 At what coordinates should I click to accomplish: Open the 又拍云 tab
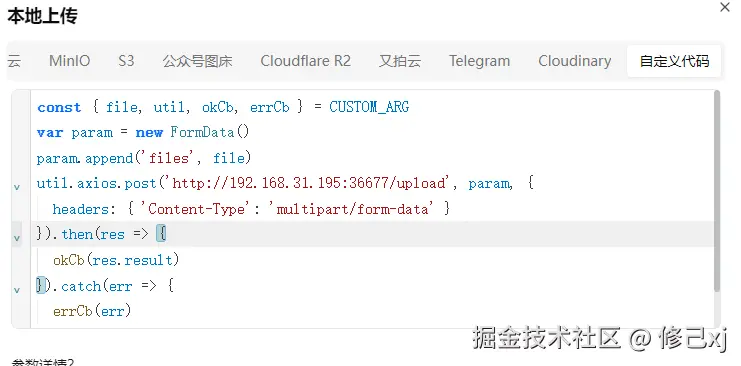pyautogui.click(x=400, y=61)
